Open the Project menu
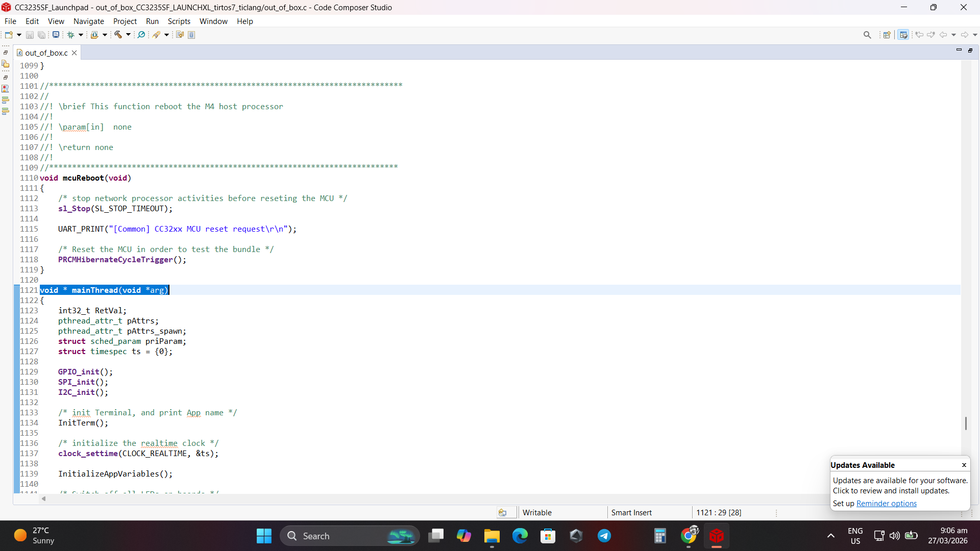This screenshot has height=551, width=980. (x=125, y=21)
